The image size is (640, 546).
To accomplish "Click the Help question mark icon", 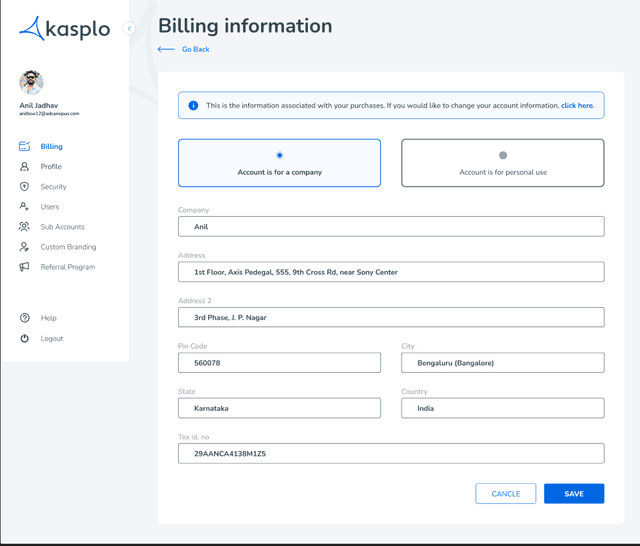I will (25, 318).
